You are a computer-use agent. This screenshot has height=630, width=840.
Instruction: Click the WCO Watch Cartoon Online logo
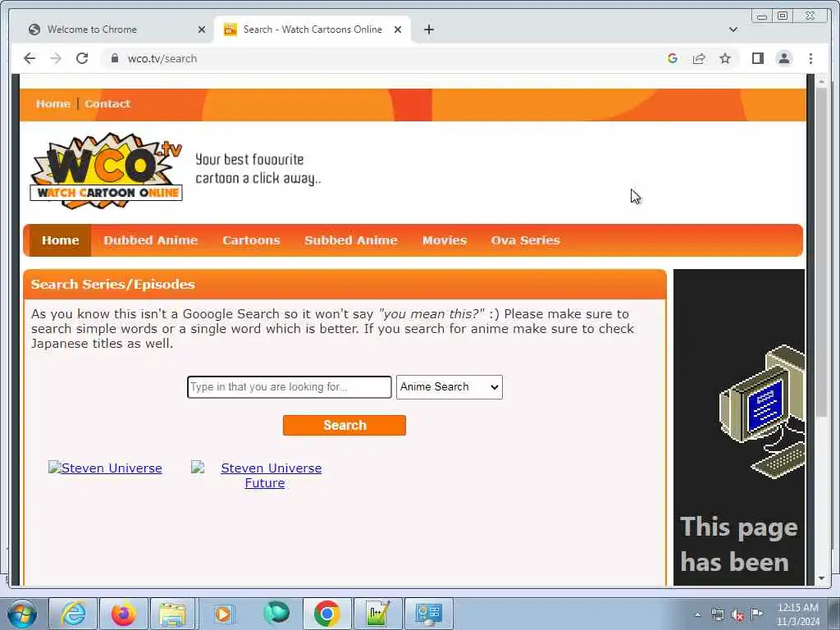coord(106,171)
